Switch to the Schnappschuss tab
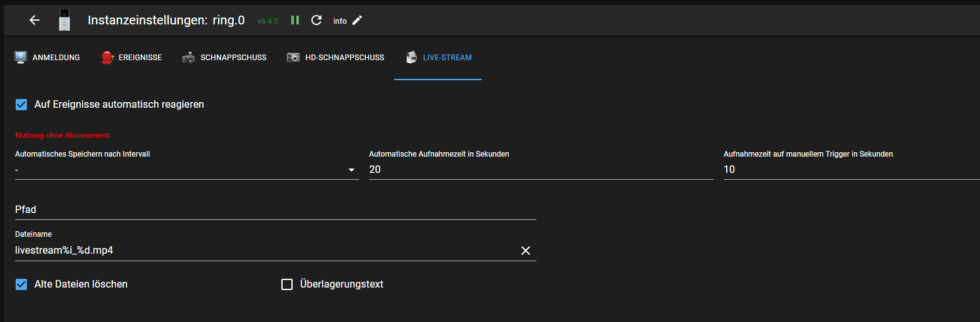This screenshot has height=322, width=980. pyautogui.click(x=224, y=58)
